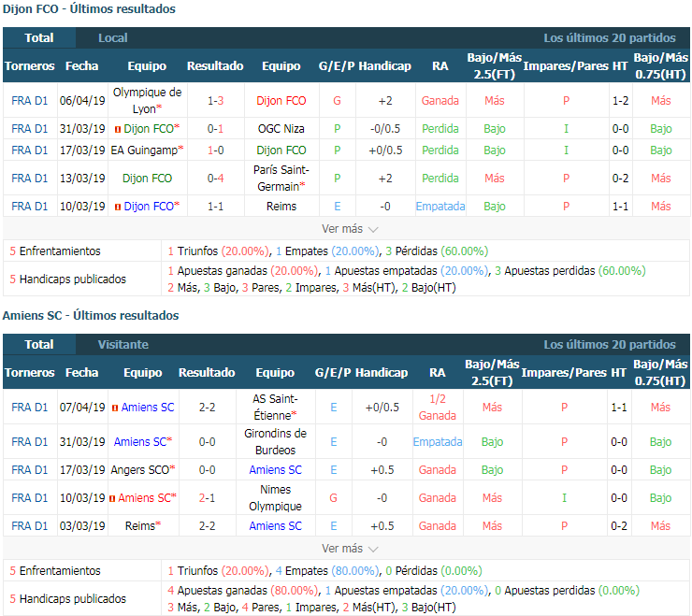Screen dimensions: 692x616
Task: Click 4 Empates (80.00%) summary
Action: 327,570
